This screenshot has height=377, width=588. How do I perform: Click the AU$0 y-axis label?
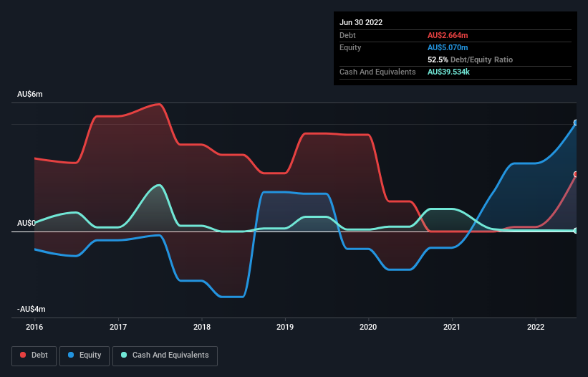[x=26, y=223]
